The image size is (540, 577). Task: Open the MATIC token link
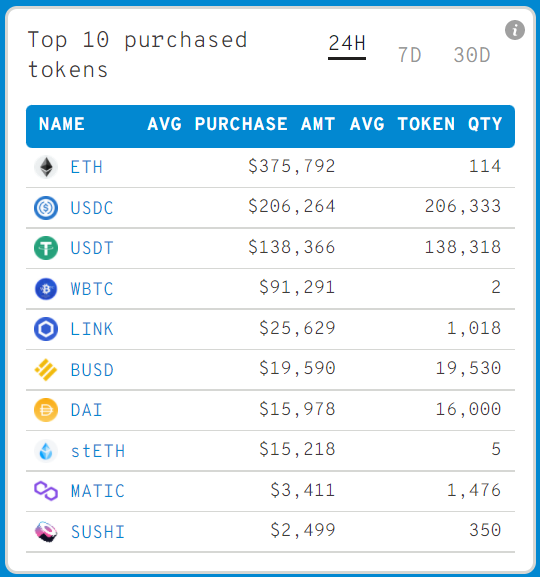pos(98,491)
